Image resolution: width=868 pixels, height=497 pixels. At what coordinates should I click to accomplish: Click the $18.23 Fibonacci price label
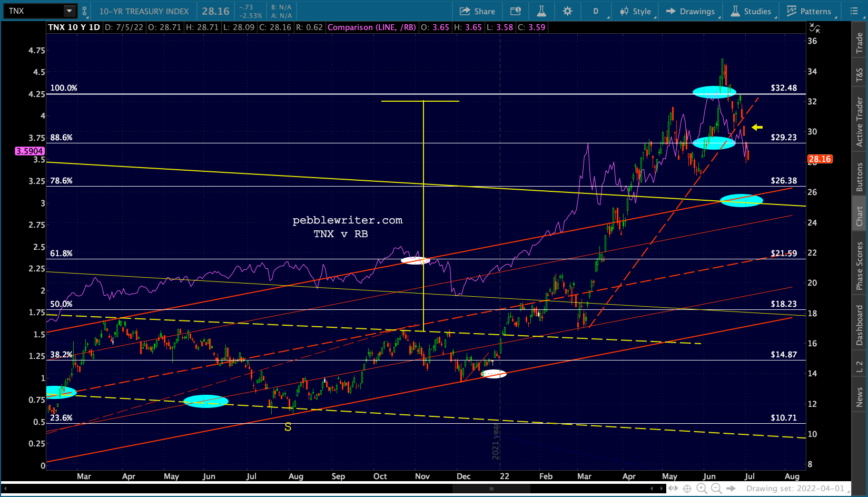[784, 304]
